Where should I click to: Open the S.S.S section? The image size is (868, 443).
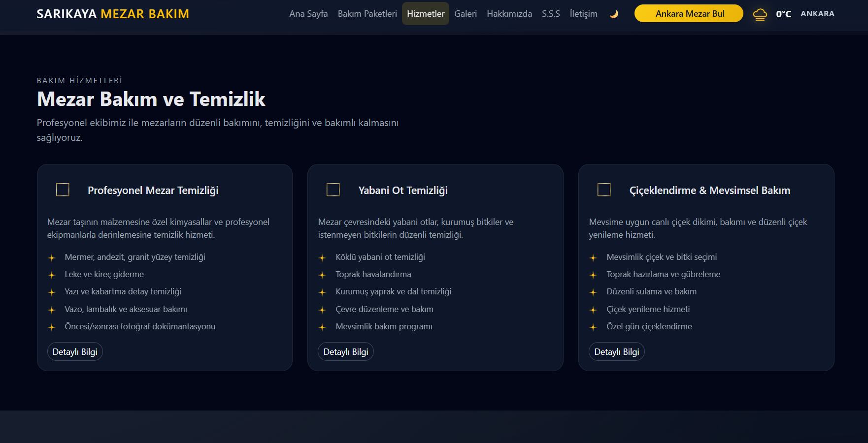tap(550, 14)
